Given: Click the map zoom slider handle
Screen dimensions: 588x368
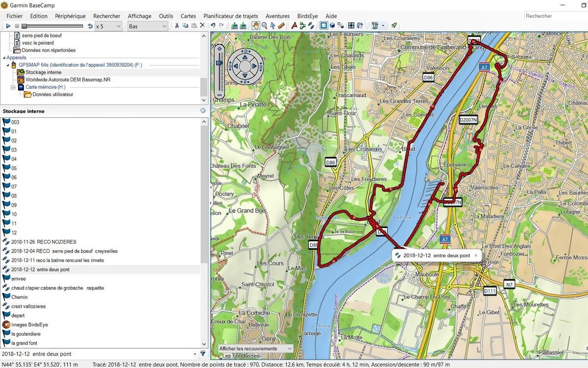Looking at the screenshot, I should [x=219, y=62].
